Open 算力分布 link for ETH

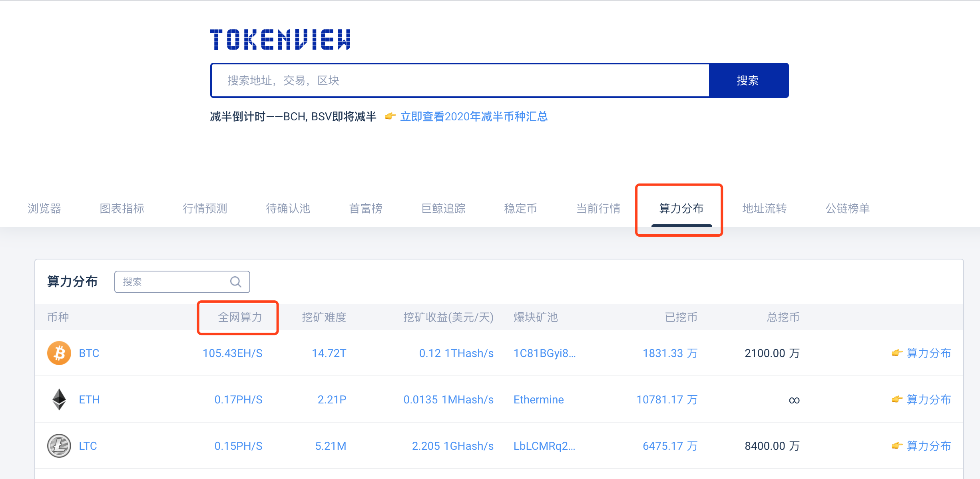pos(929,399)
